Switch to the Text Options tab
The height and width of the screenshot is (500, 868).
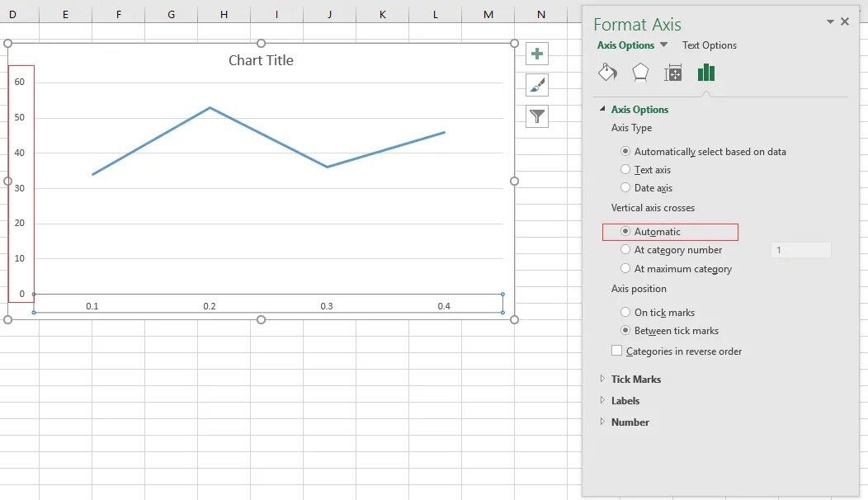709,45
